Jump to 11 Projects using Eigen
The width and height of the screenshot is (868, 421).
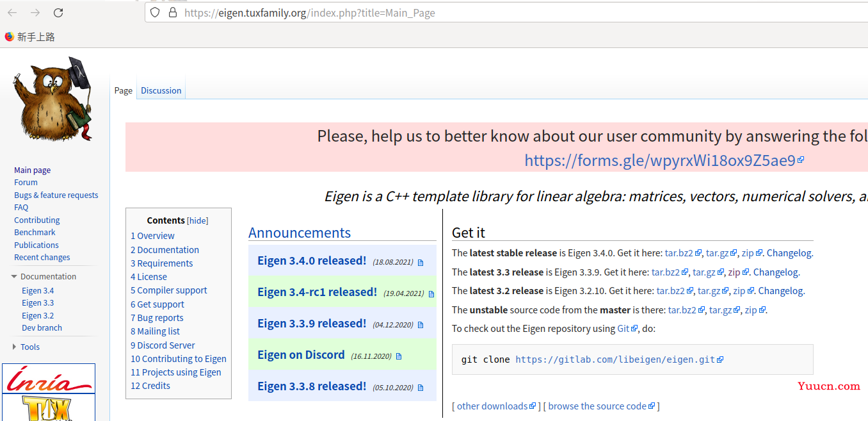coord(176,372)
